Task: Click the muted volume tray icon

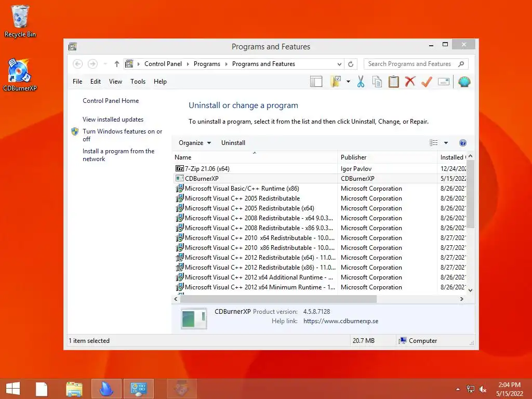Action: click(x=483, y=389)
